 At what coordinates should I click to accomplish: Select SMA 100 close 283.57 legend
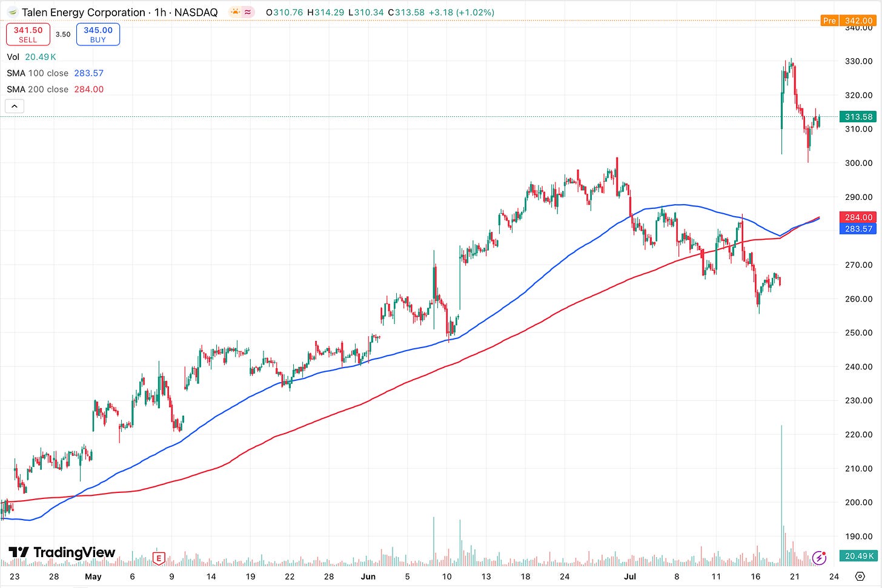tap(55, 73)
